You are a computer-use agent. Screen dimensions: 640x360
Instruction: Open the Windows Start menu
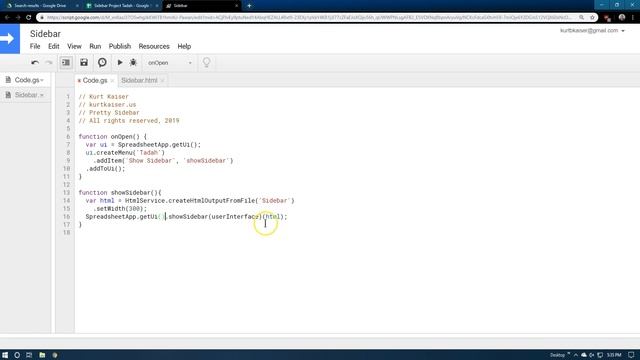point(5,355)
